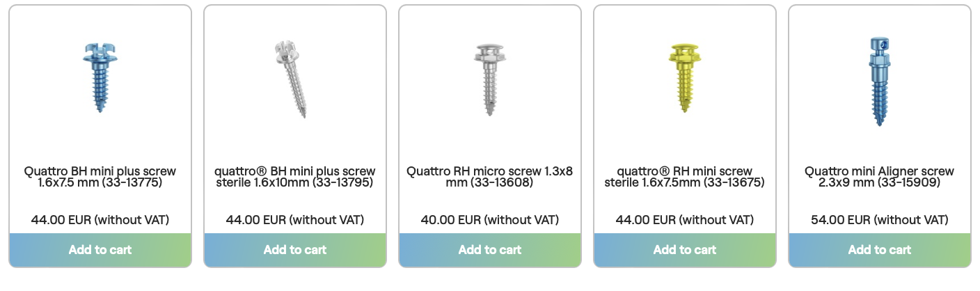Click the Quattro RH micro screw image
The image size is (980, 291).
coord(490,77)
